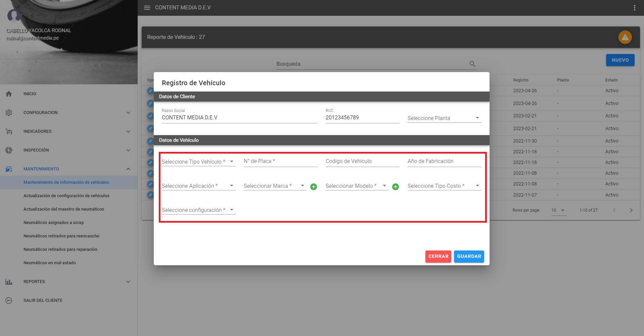
Task: Open Seleccione configuración dropdown
Action: [x=198, y=210]
